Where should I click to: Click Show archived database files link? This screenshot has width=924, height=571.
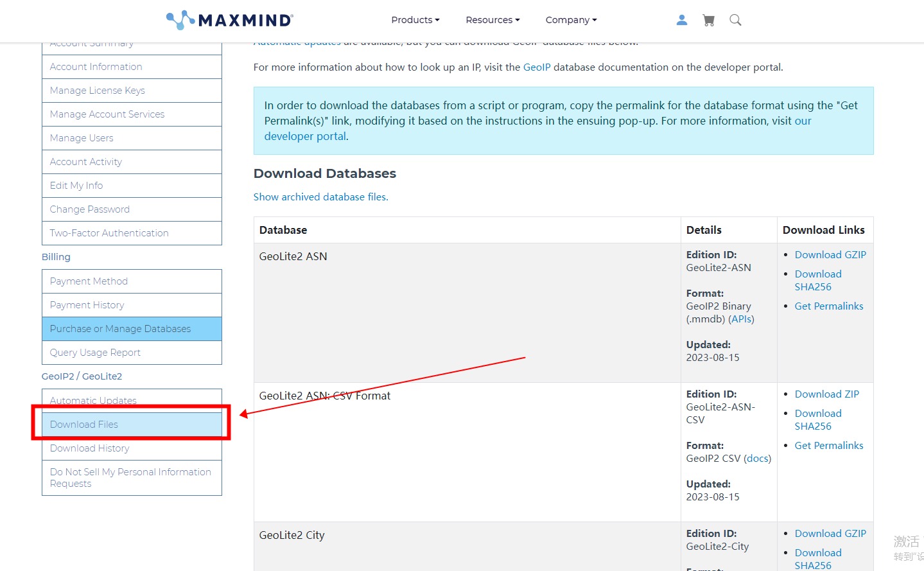(320, 197)
